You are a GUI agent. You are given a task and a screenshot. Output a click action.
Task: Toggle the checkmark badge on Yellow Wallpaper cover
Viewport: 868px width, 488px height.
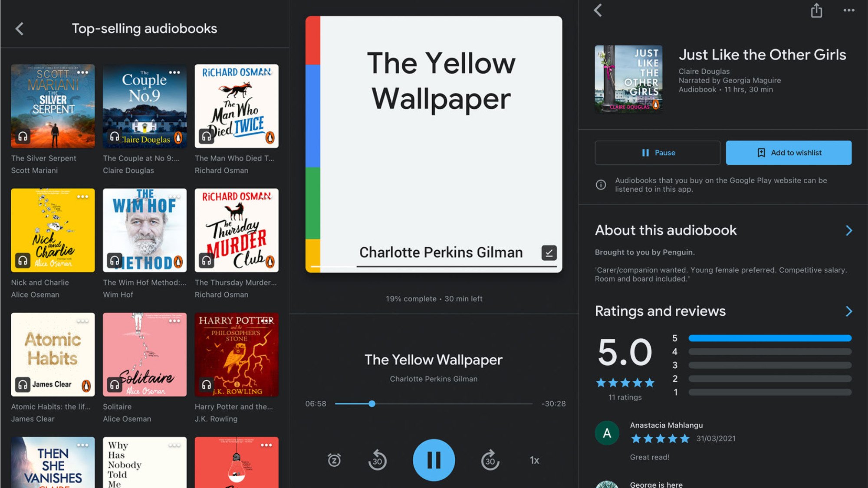coord(549,252)
